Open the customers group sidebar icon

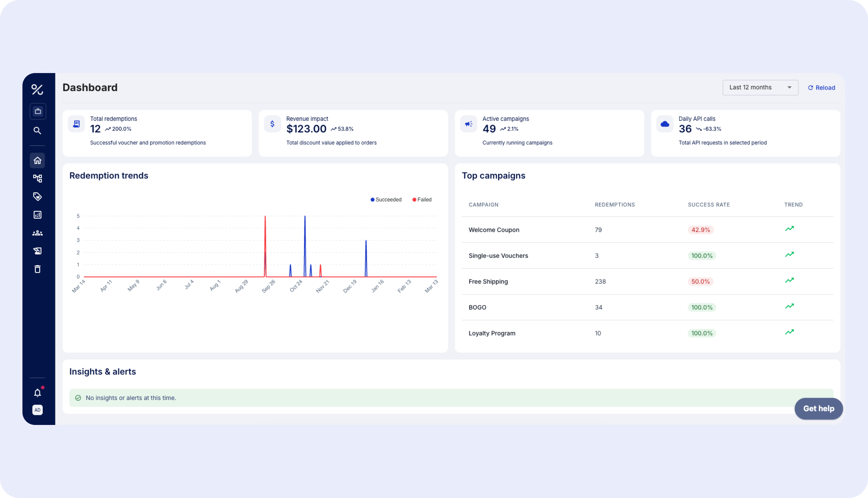[x=37, y=233]
